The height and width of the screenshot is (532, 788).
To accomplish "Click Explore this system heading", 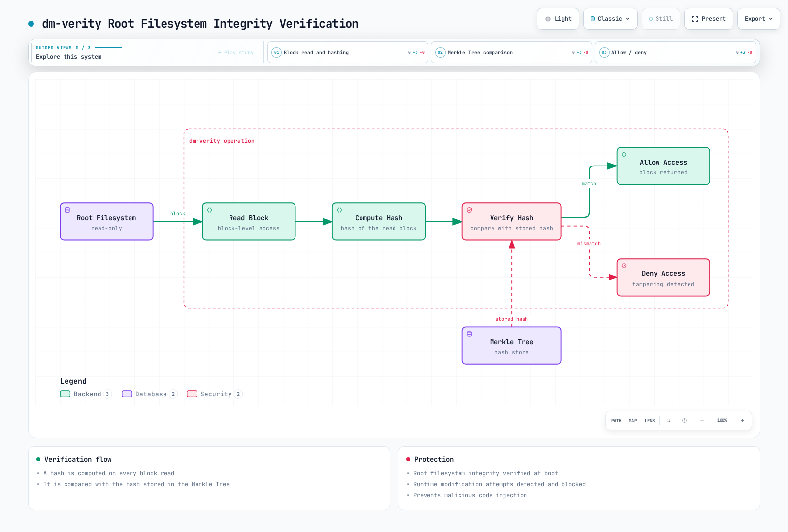I will pyautogui.click(x=69, y=57).
